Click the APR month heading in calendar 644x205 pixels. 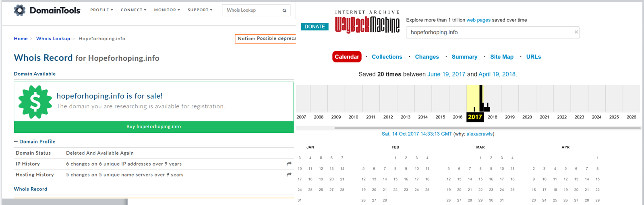[565, 147]
